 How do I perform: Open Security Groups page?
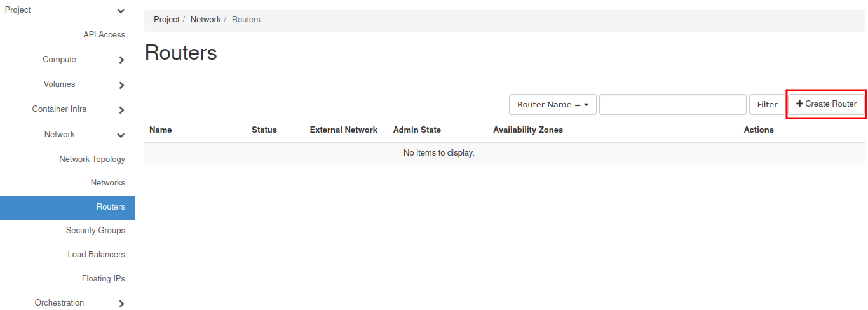(x=95, y=231)
